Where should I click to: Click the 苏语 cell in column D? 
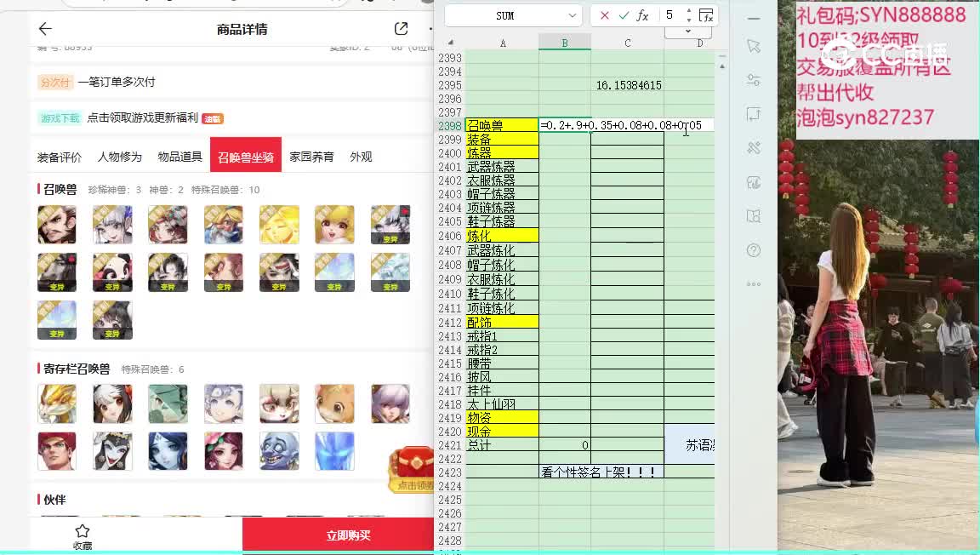[x=689, y=445]
